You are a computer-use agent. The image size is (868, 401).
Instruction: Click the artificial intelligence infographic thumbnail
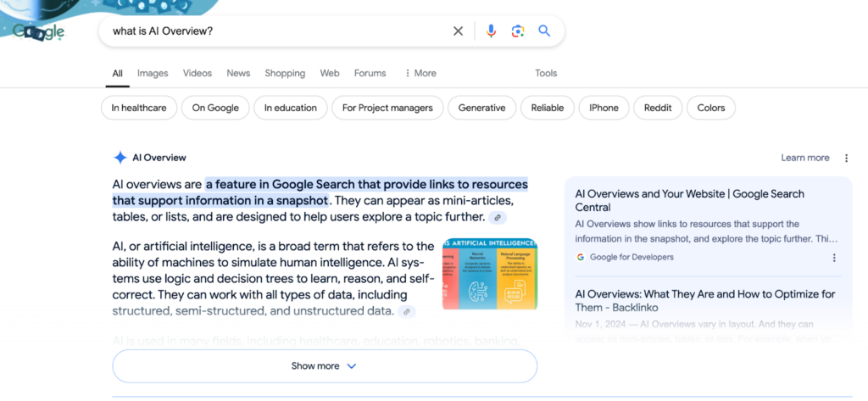click(489, 275)
